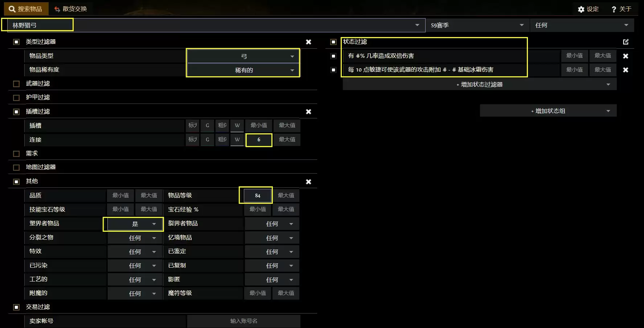Expand the S9赛季 league dropdown

click(477, 25)
